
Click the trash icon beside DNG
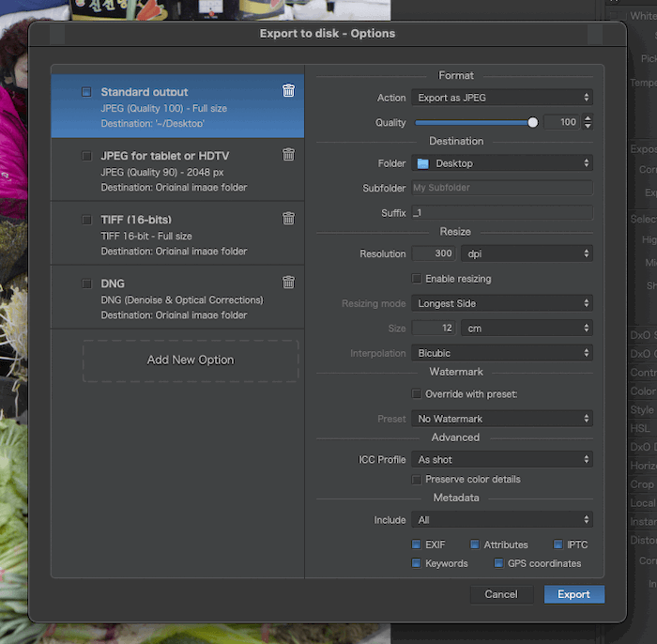pyautogui.click(x=288, y=283)
